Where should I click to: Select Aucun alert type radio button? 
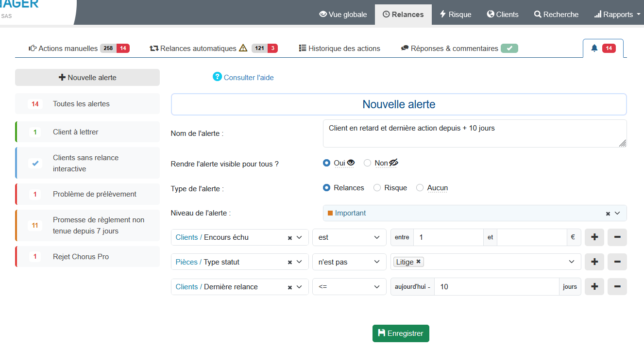(420, 188)
